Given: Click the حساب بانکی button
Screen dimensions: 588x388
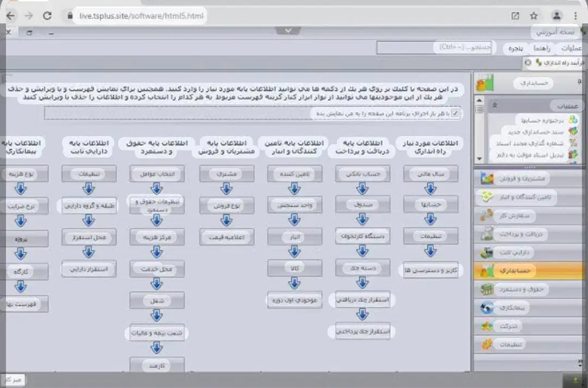Looking at the screenshot, I should click(363, 174).
